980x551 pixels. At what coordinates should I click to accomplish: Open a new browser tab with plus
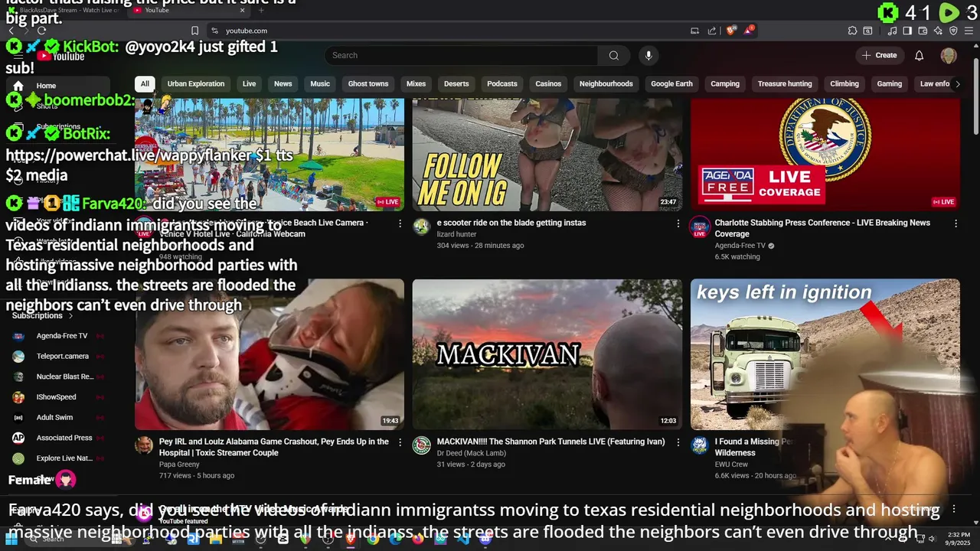261,10
